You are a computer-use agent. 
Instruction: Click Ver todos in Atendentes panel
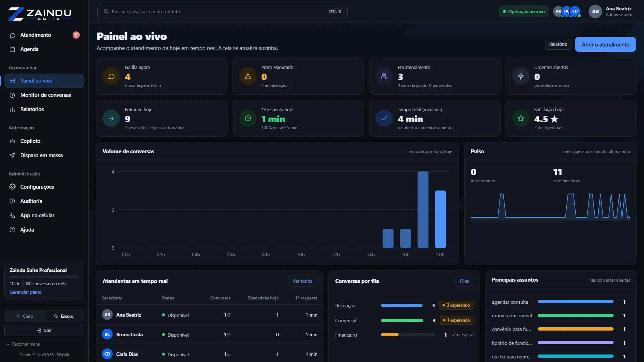coord(302,281)
